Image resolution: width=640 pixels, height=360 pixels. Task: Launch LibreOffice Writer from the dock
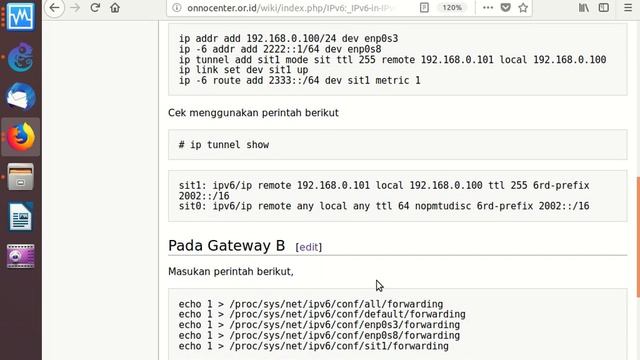tap(20, 217)
